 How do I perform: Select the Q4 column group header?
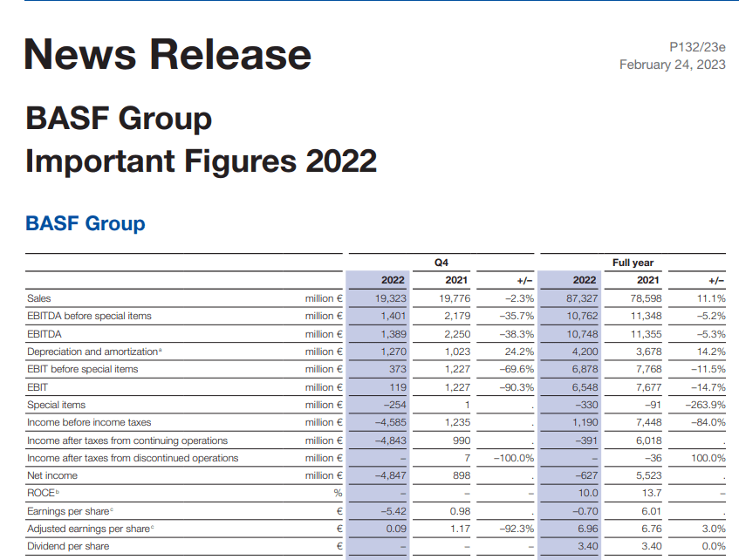coord(441,262)
